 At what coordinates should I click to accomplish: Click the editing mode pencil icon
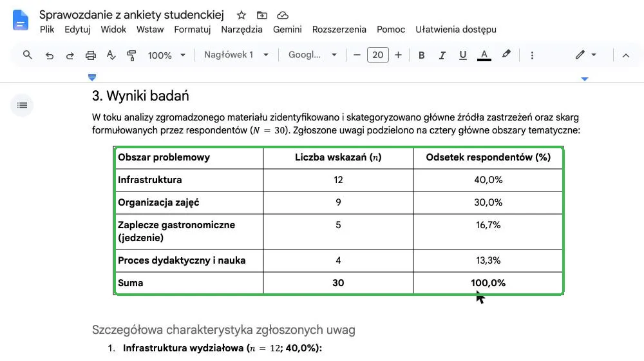(580, 55)
